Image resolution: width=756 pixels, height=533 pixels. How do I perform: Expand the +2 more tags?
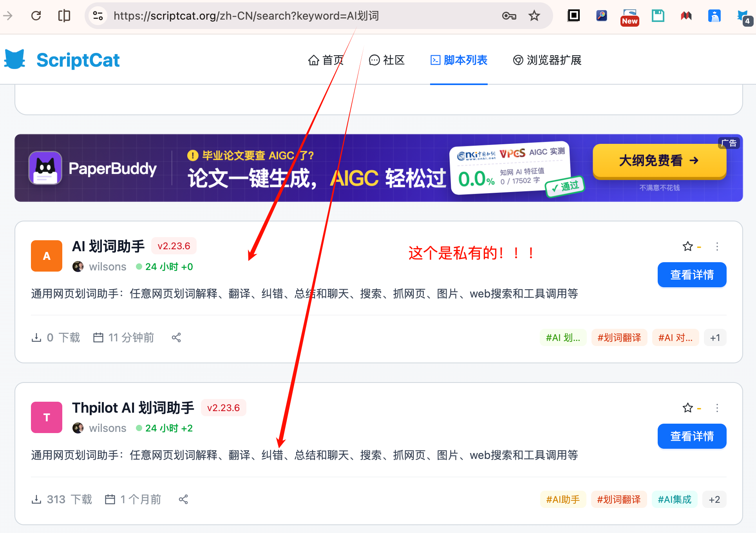tap(714, 499)
